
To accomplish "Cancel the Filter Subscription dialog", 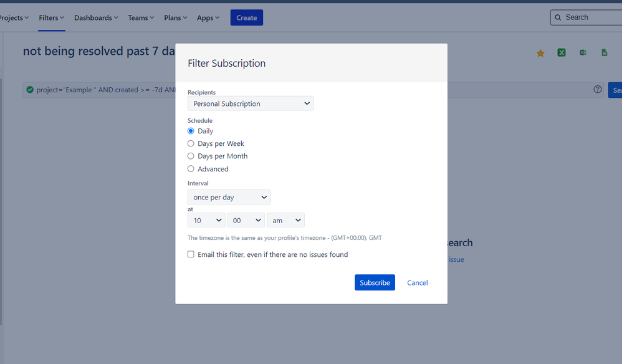I will click(418, 283).
